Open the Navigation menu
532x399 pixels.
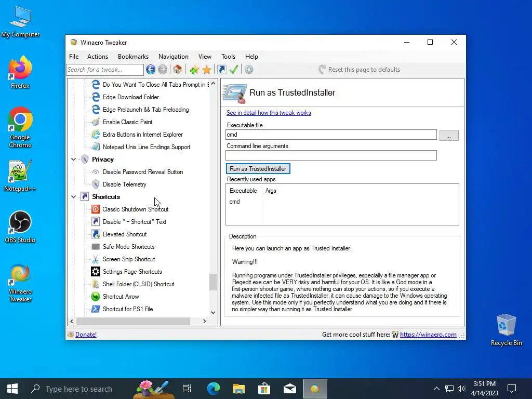(174, 57)
